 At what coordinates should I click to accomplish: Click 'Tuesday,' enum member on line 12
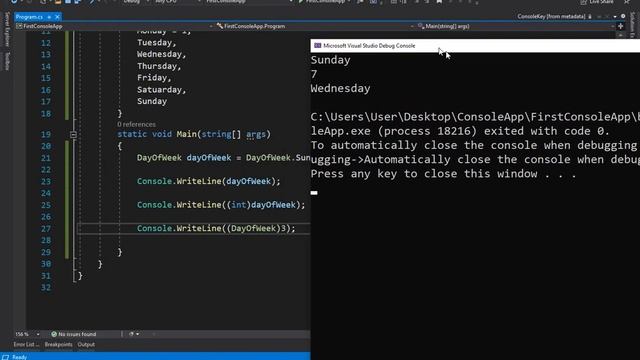click(x=157, y=42)
